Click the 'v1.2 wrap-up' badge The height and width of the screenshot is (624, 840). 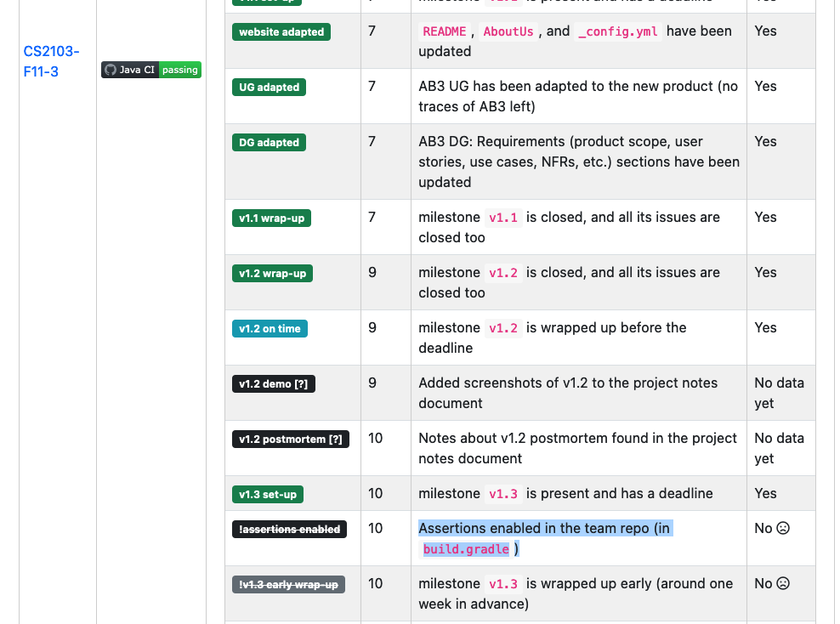coord(272,273)
